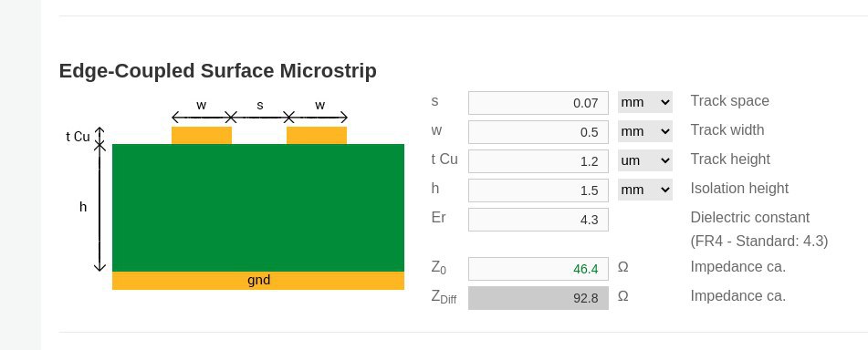Click the gnd plane in the diagram
This screenshot has height=350, width=868.
[x=258, y=281]
